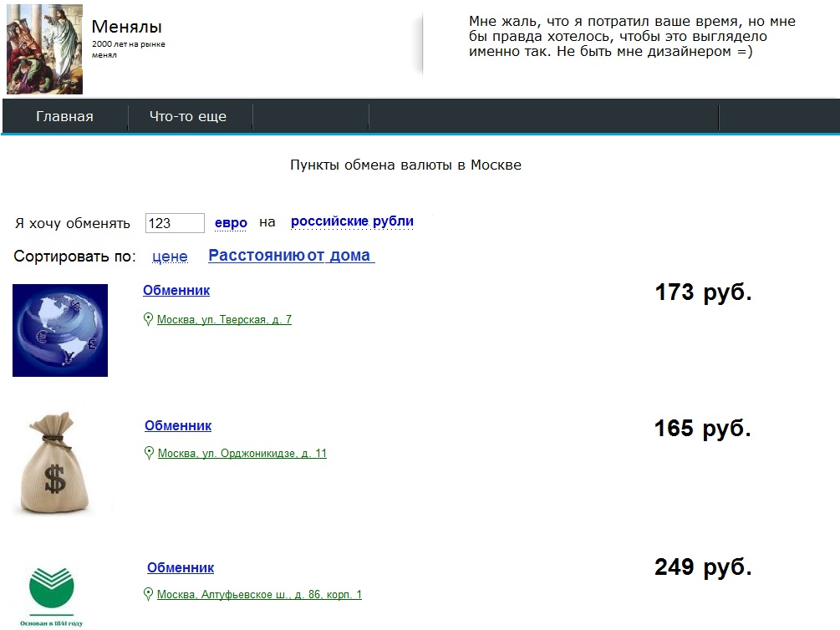Image resolution: width=840 pixels, height=630 pixels.
Task: Click the Менялы site logo painting
Action: coord(44,48)
